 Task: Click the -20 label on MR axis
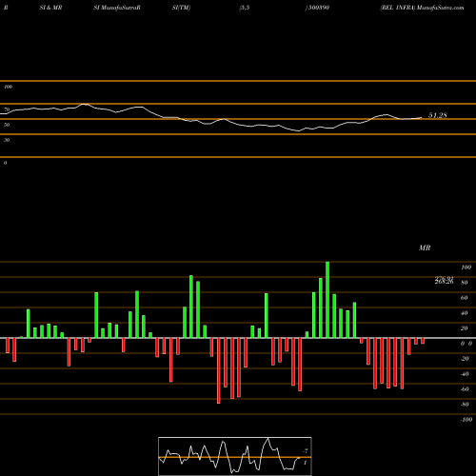point(465,359)
